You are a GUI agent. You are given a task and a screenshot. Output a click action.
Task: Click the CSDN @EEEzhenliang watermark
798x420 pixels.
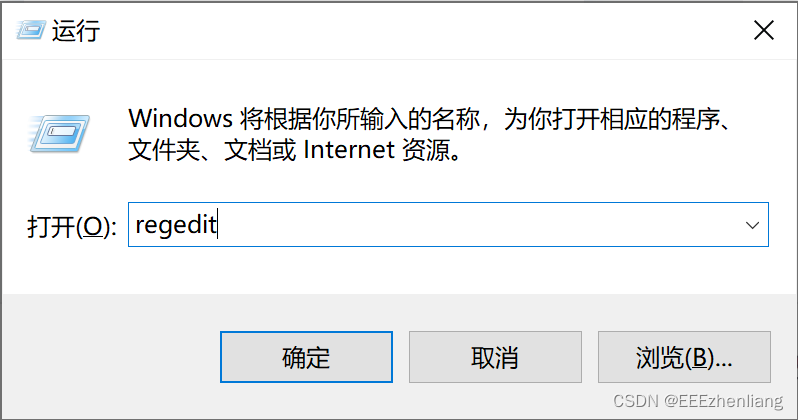point(698,401)
